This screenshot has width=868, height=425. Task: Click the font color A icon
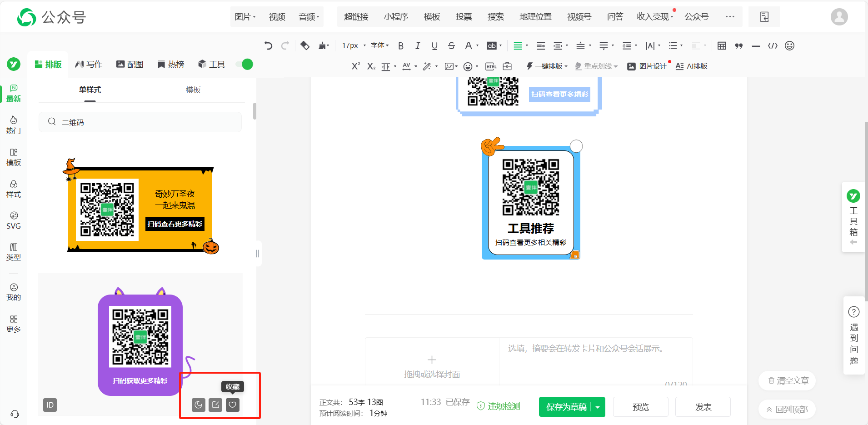click(468, 45)
